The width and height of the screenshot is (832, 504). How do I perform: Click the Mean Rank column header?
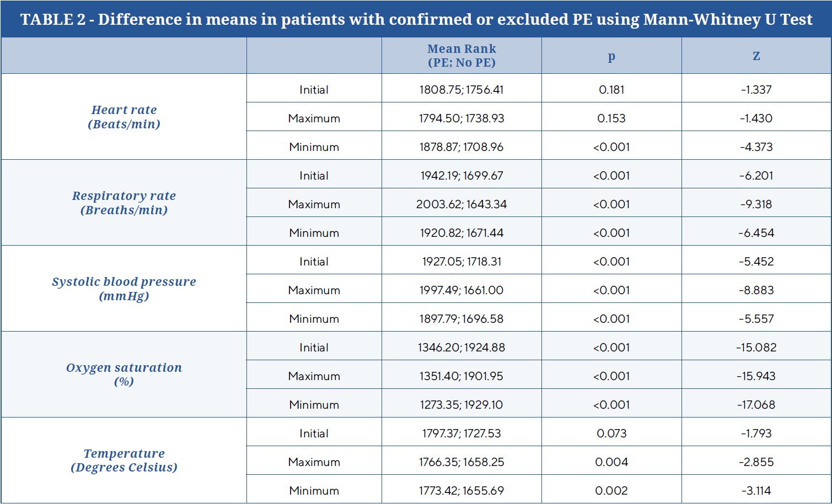click(x=461, y=56)
